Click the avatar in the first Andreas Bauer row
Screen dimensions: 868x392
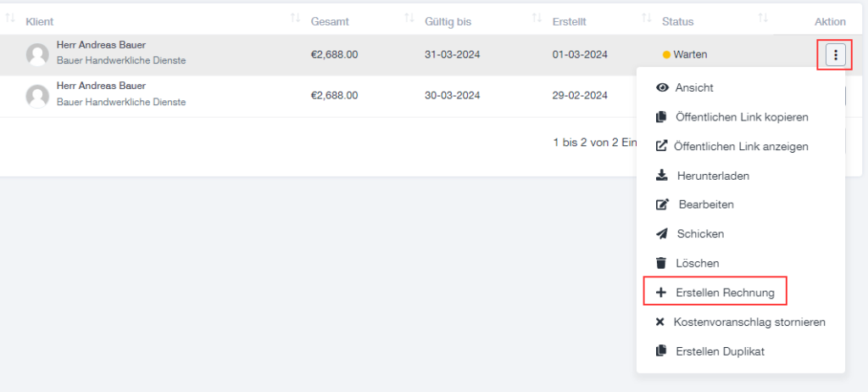[37, 55]
